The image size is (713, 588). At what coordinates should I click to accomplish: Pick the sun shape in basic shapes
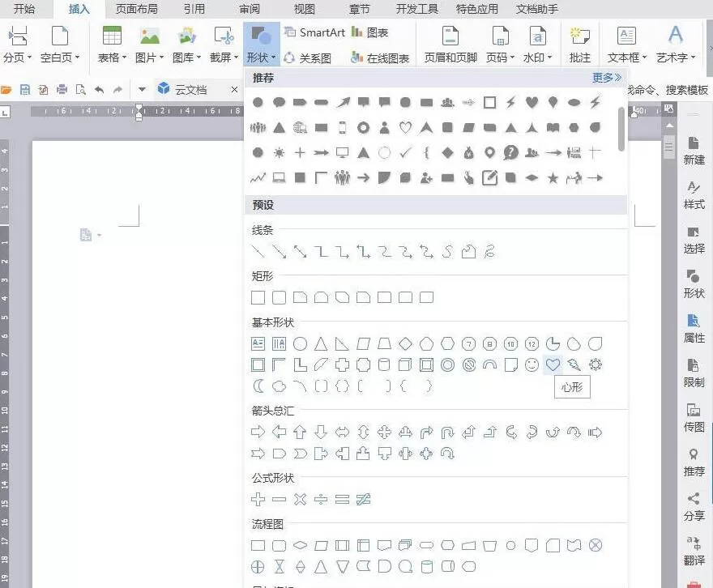(595, 364)
